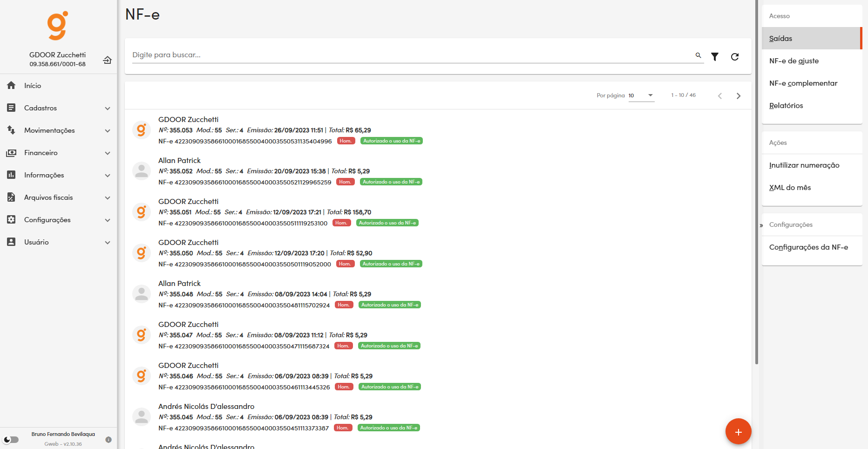This screenshot has height=449, width=868.
Task: Click the refresh list icon
Action: click(x=735, y=56)
